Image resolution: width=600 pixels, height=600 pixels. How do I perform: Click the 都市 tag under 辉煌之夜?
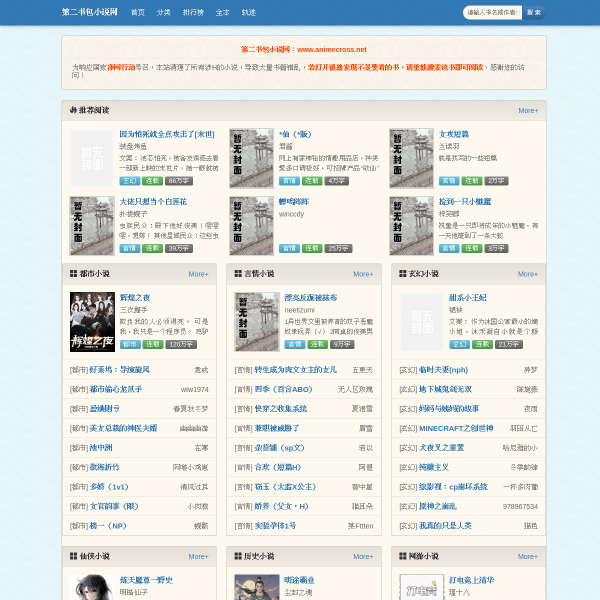pos(130,344)
